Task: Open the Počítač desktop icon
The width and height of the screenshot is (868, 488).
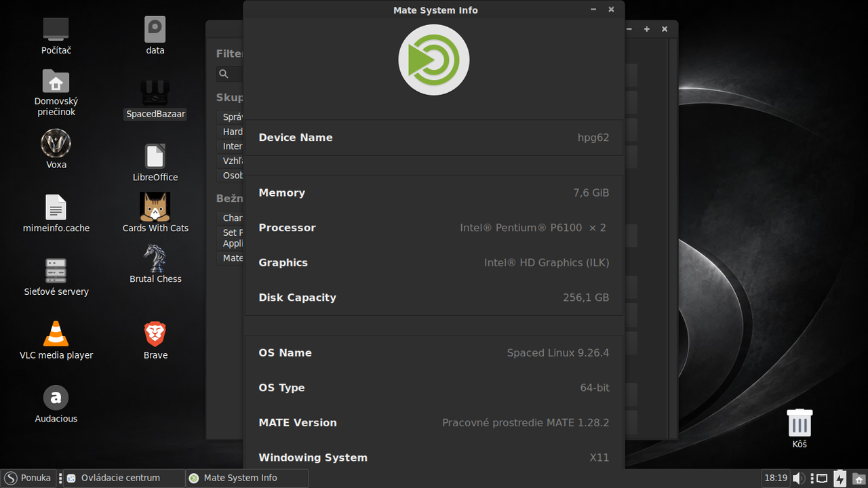Action: [x=56, y=29]
